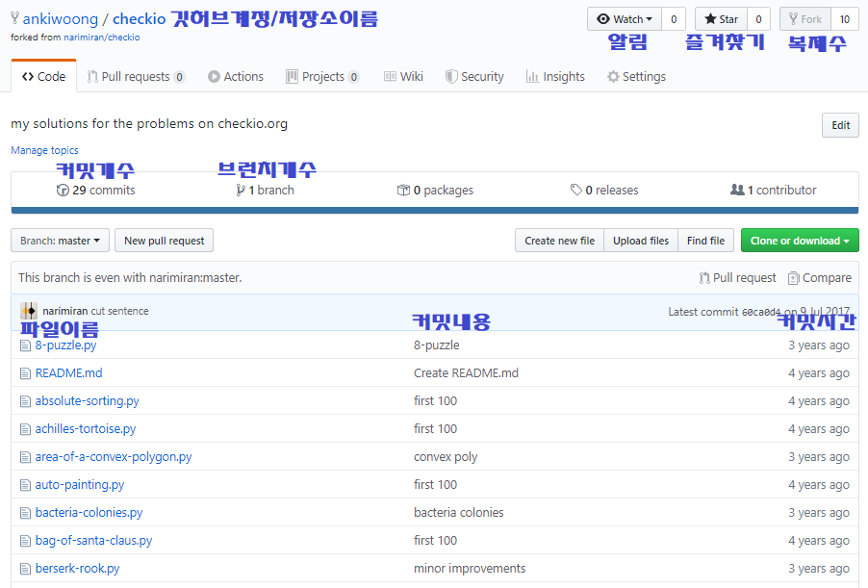
Task: Click the Actions play icon
Action: click(214, 76)
